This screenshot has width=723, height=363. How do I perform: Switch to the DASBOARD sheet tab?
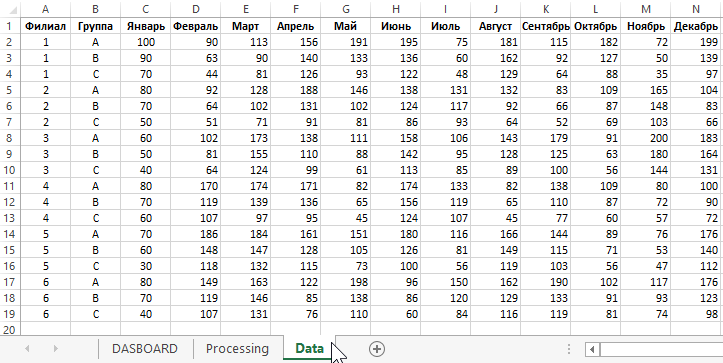click(145, 349)
